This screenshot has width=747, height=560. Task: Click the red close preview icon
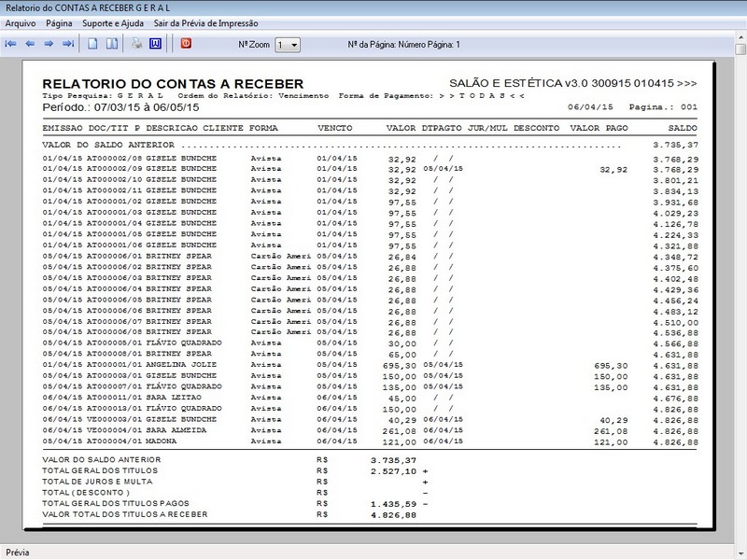pyautogui.click(x=185, y=44)
